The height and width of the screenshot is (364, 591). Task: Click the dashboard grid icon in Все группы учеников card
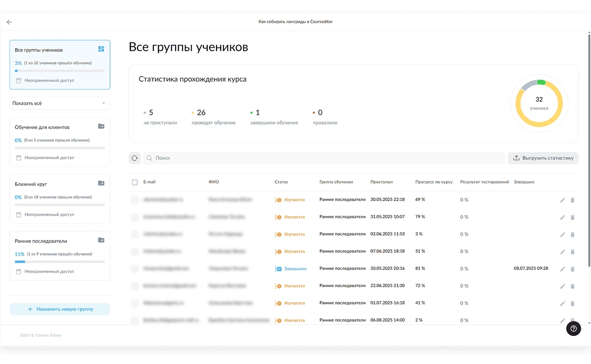(x=101, y=49)
